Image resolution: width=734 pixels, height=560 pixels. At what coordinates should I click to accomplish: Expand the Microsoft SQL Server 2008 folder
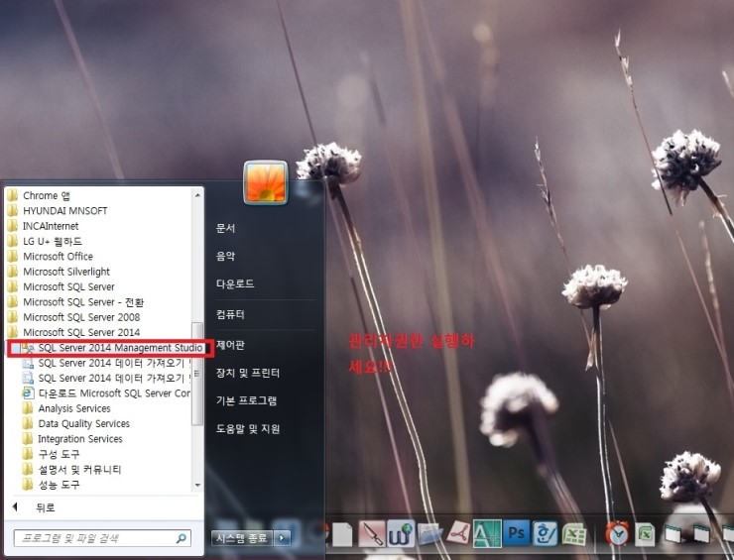coord(73,317)
